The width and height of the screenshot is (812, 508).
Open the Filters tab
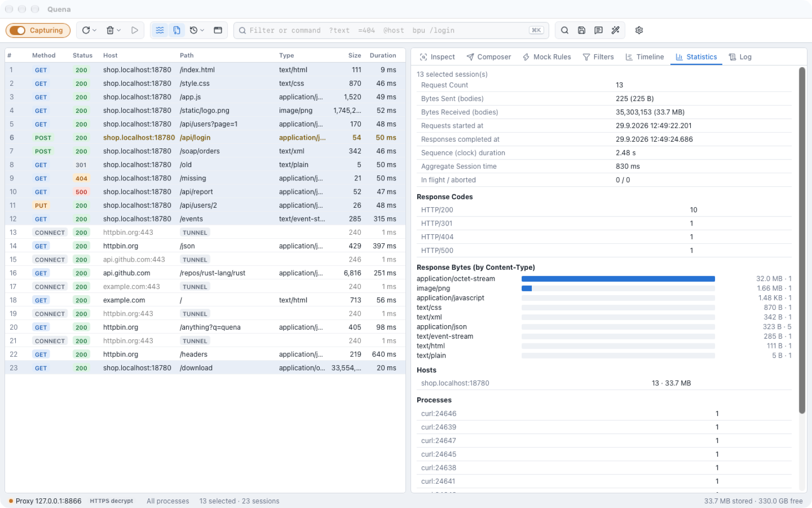(598, 57)
